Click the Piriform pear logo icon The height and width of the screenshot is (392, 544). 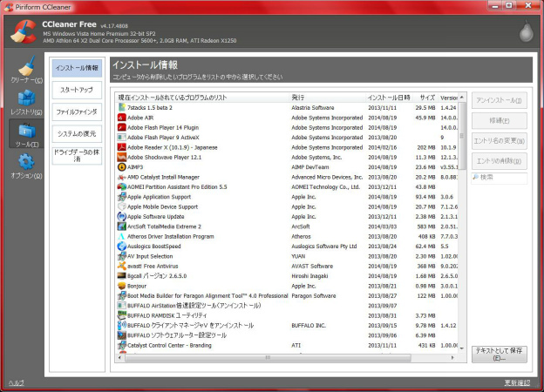[526, 31]
